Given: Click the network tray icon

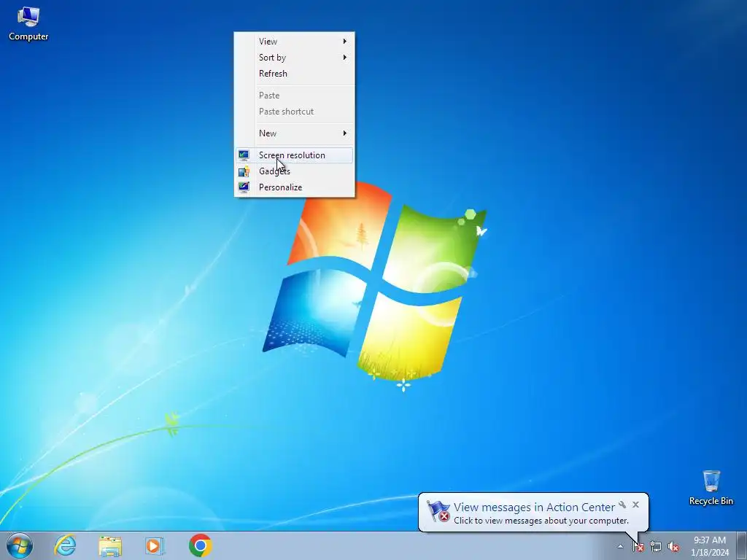Looking at the screenshot, I should (x=656, y=547).
